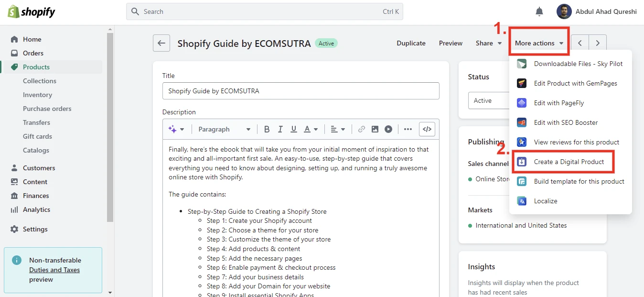This screenshot has width=644, height=297.
Task: Open the notifications bell
Action: point(539,11)
